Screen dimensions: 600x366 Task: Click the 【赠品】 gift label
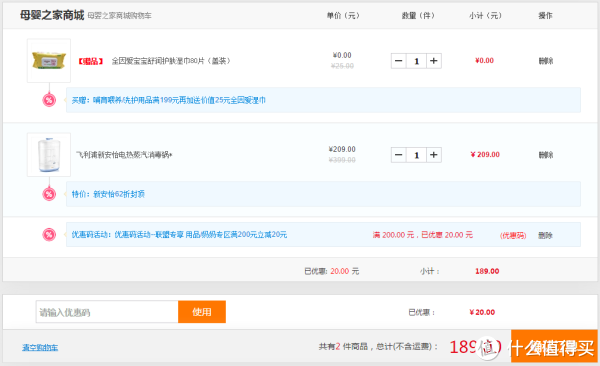point(91,61)
